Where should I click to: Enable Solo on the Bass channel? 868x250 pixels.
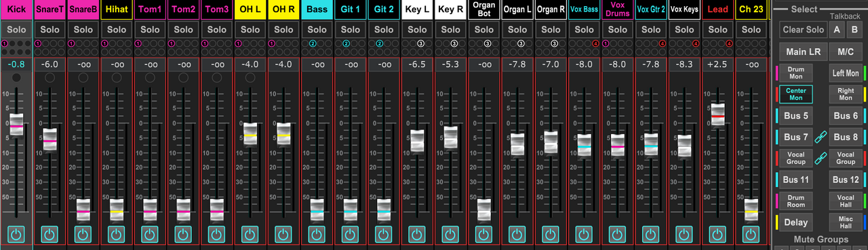(x=317, y=30)
